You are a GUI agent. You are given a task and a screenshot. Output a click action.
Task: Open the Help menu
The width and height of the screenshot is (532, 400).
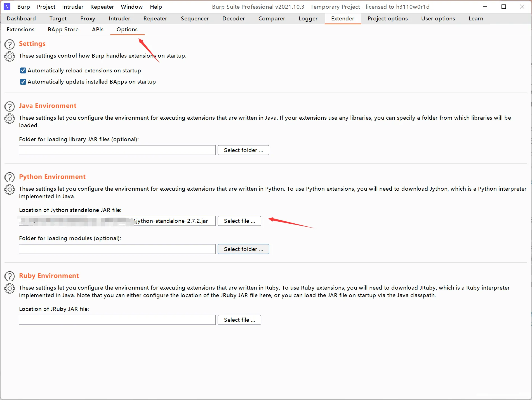156,7
